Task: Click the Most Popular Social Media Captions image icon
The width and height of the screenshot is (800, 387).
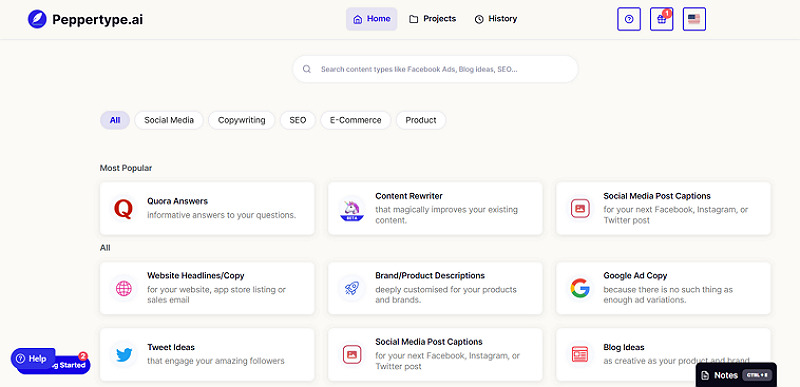Action: pyautogui.click(x=580, y=209)
